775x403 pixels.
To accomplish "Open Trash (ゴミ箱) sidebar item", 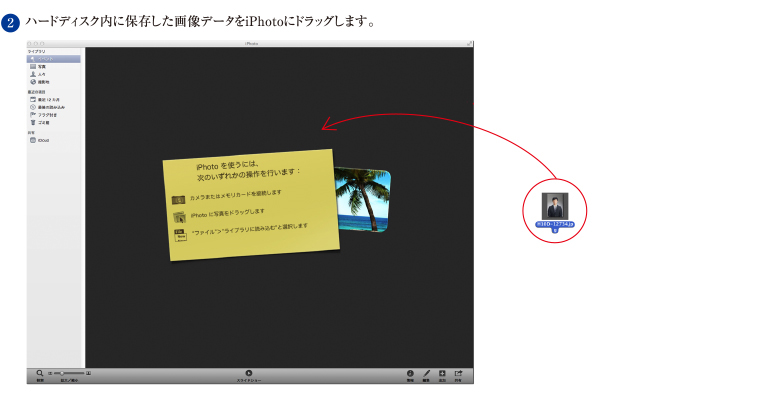I will 53,123.
